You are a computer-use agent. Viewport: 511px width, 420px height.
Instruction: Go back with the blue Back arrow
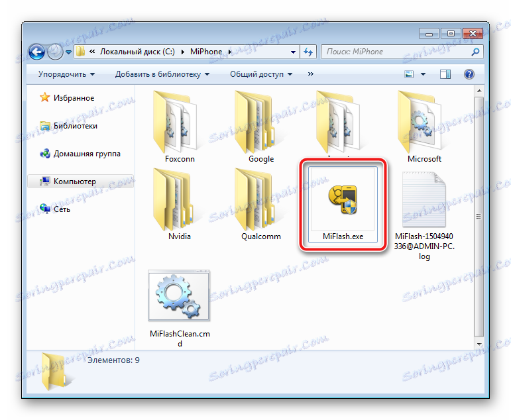point(36,52)
